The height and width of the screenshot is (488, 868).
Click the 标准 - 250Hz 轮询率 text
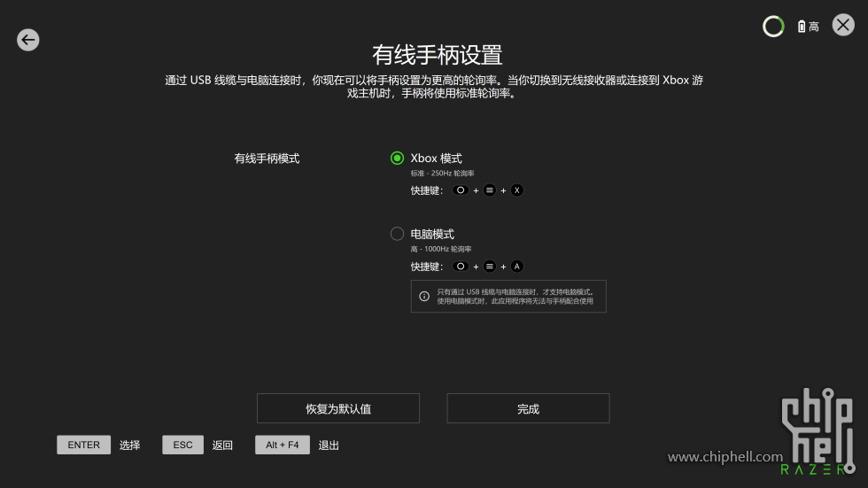click(442, 174)
